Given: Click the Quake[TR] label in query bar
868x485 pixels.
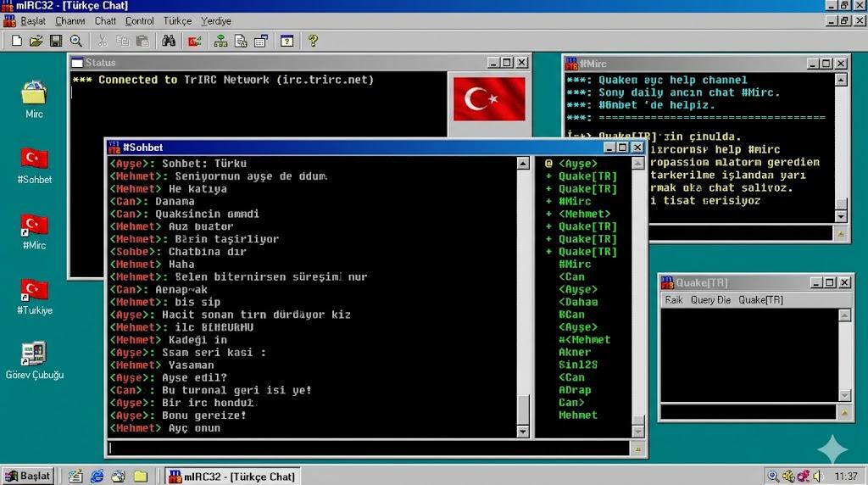Looking at the screenshot, I should pyautogui.click(x=760, y=300).
